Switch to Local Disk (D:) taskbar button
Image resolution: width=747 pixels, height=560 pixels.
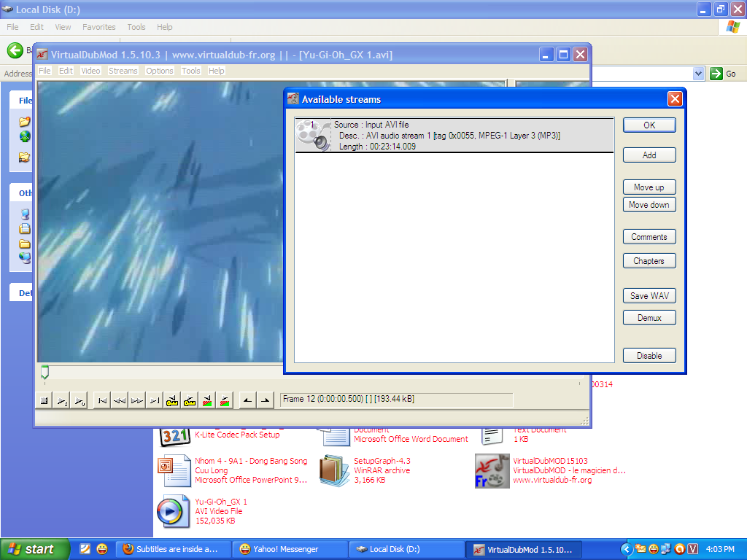click(x=406, y=549)
